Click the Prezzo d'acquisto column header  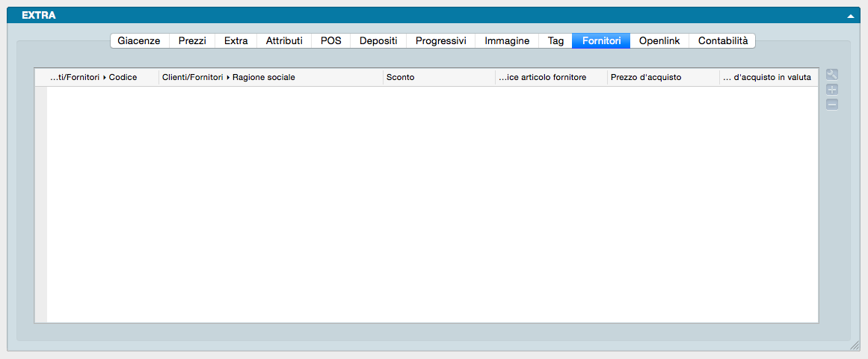[662, 78]
